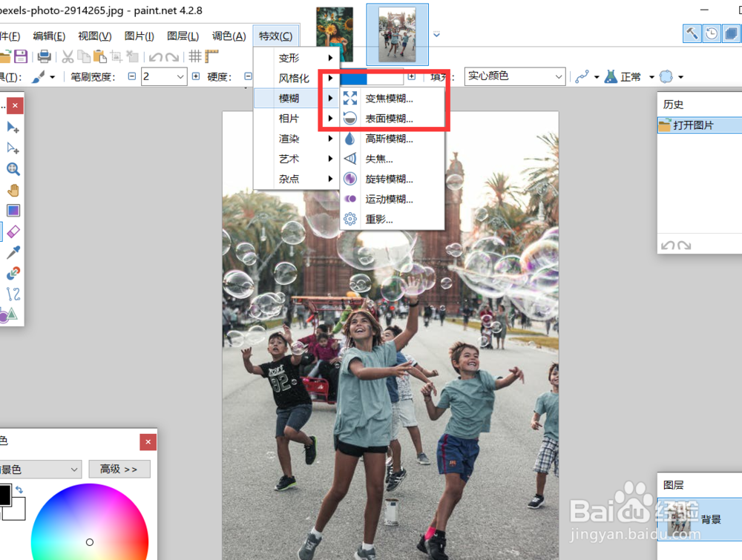This screenshot has height=560, width=742.
Task: Click the Deselect icon in toolbar
Action: 133,57
